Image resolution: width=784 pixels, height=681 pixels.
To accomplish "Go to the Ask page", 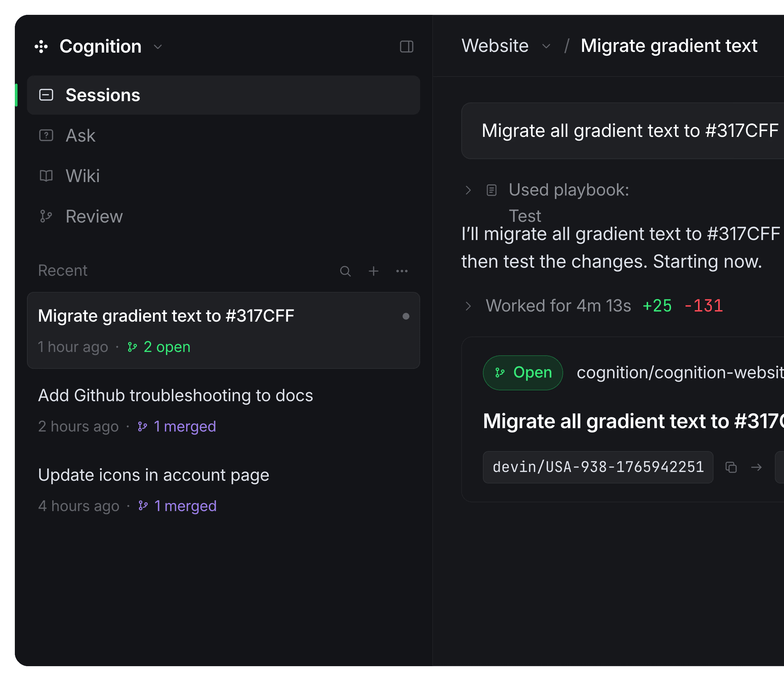I will tap(80, 136).
